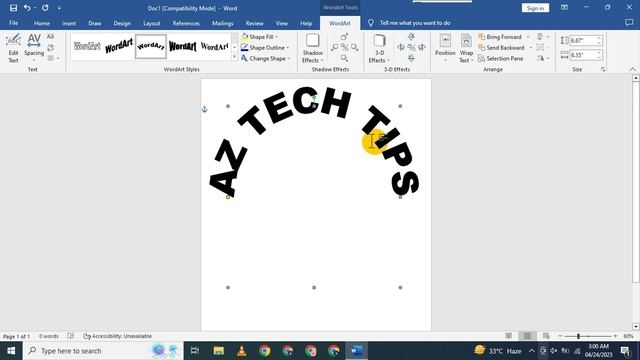The width and height of the screenshot is (640, 360).
Task: Open the Rotate objects dropdown
Action: 543,58
